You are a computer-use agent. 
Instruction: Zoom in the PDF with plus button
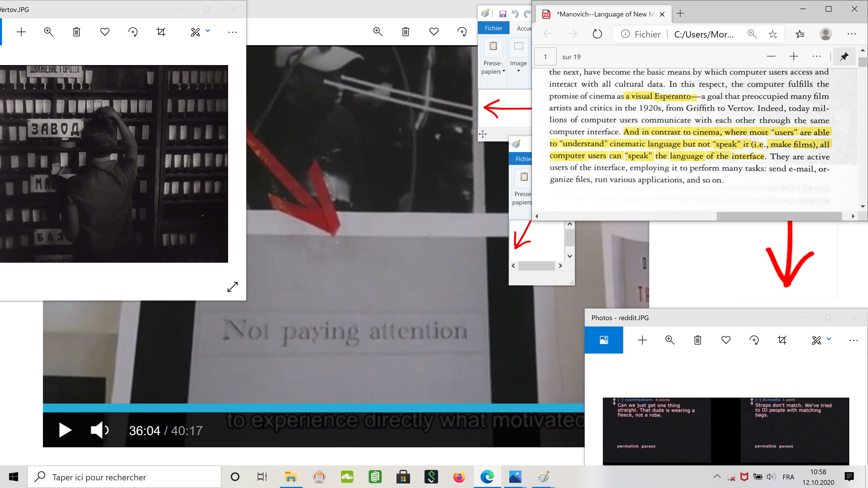[794, 56]
